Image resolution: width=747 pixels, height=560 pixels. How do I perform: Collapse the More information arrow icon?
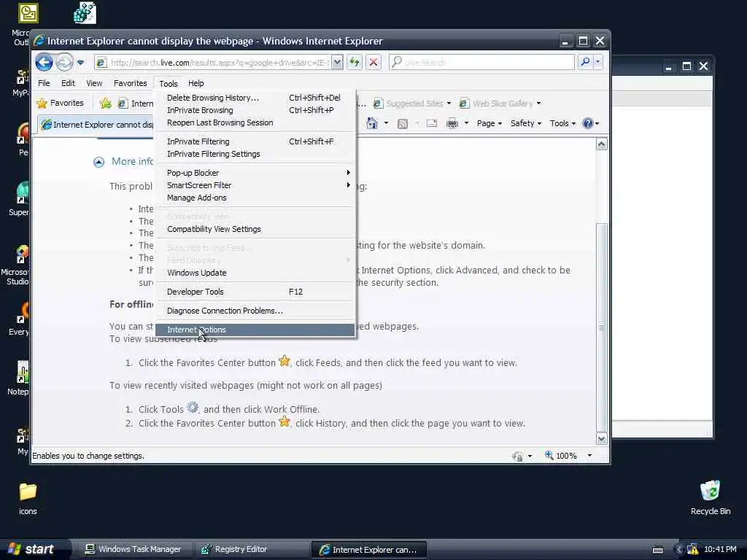click(x=98, y=163)
